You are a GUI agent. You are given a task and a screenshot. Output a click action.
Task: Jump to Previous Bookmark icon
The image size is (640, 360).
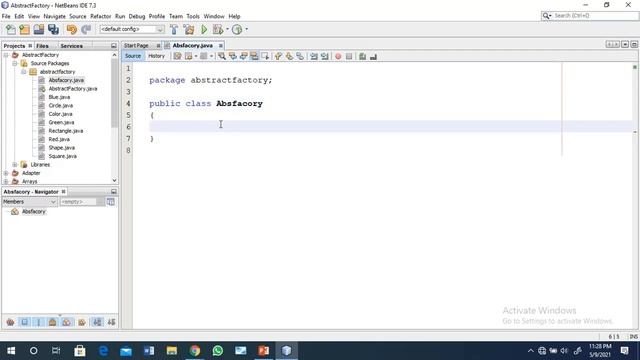pyautogui.click(x=278, y=56)
